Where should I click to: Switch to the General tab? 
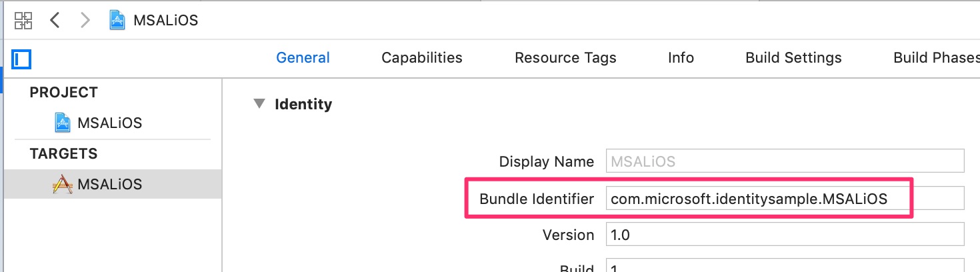303,58
